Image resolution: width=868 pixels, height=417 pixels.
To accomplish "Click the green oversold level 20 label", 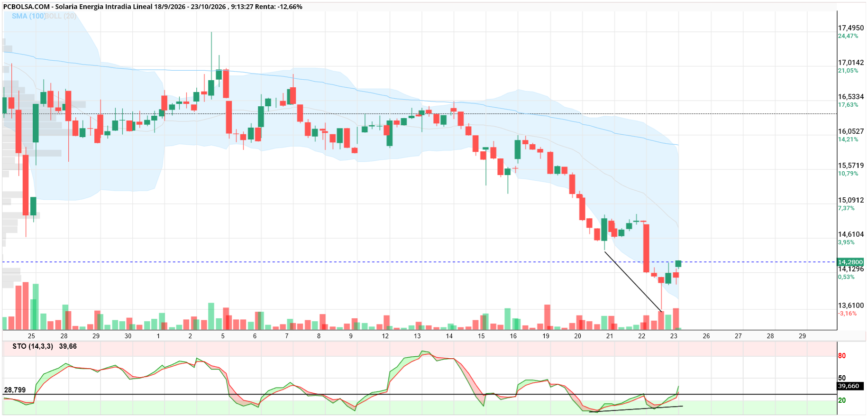I will [x=842, y=400].
